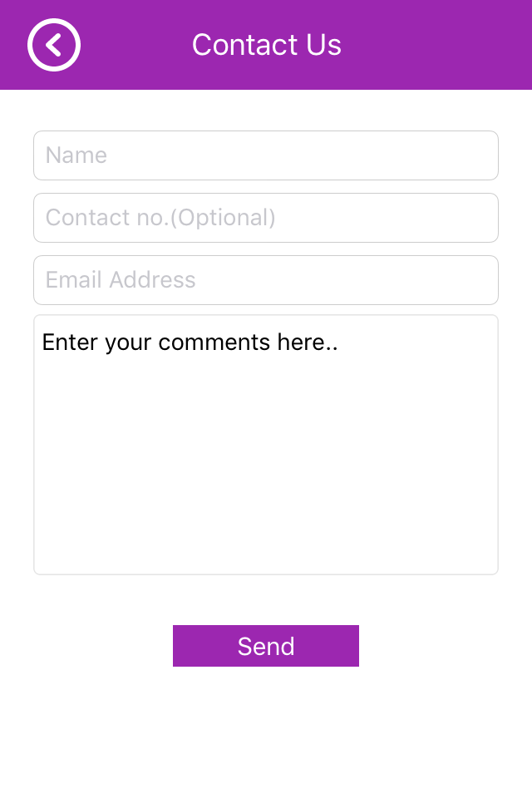Image resolution: width=532 pixels, height=798 pixels.
Task: Select the field above the comments box
Action: [266, 280]
